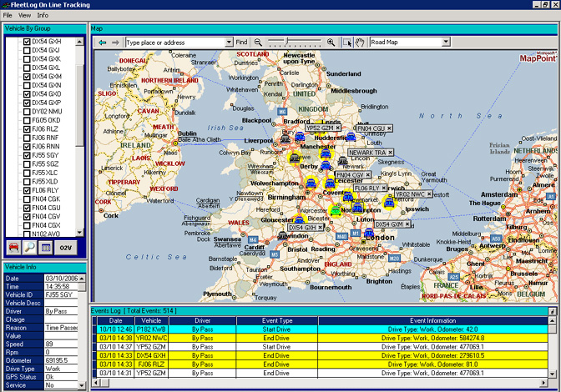Close the FL06 RLY map label
The image size is (561, 392).
(x=383, y=188)
